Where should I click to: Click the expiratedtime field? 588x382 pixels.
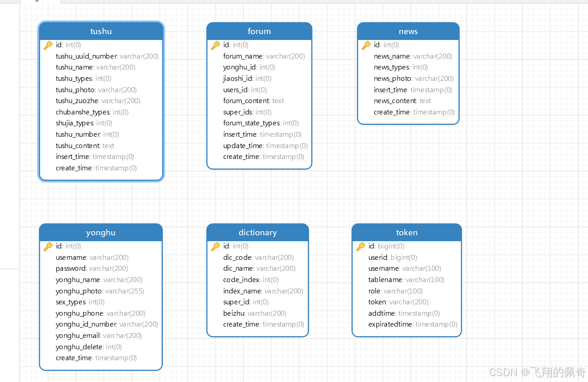(413, 324)
